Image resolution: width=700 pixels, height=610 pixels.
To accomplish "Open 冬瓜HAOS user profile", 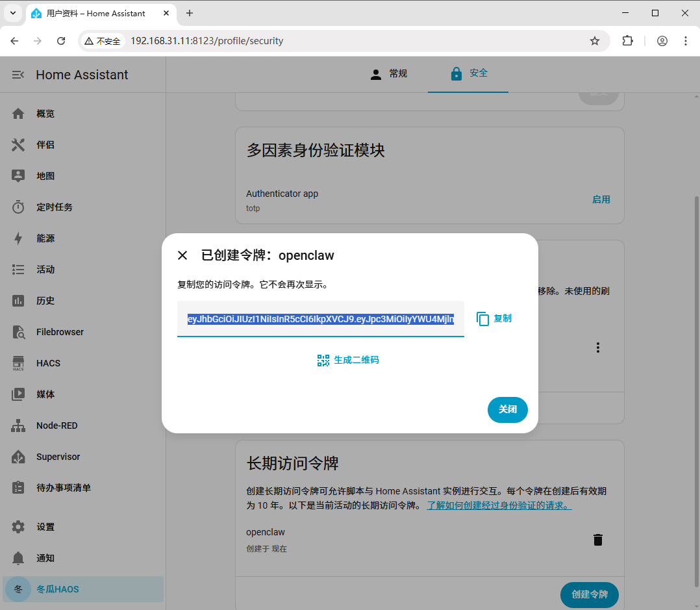I will point(83,589).
